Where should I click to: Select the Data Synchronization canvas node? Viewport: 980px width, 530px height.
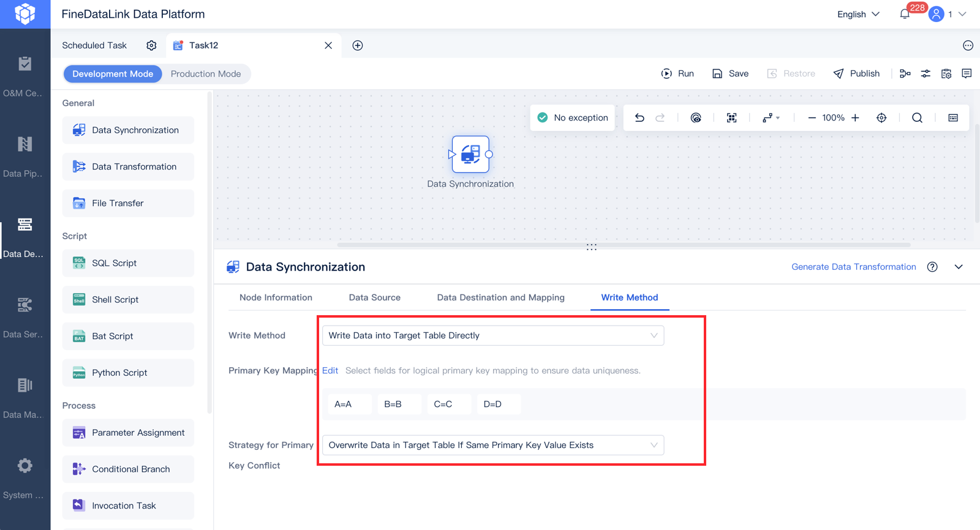[470, 154]
